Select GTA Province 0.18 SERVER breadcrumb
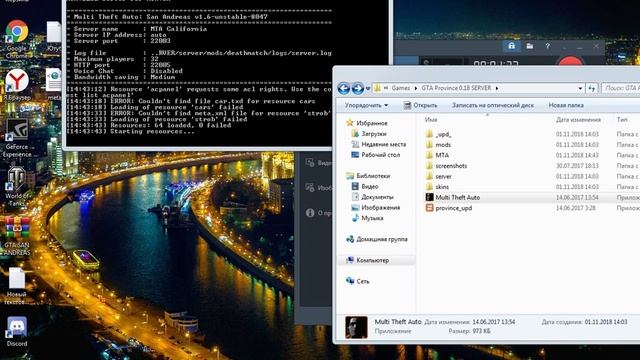Screen dimensions: 640x360 pyautogui.click(x=456, y=88)
